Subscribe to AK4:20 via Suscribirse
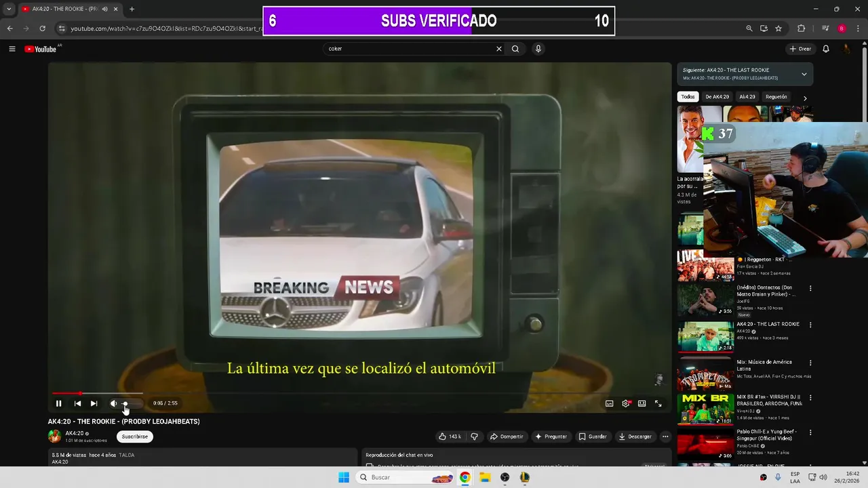 (135, 436)
